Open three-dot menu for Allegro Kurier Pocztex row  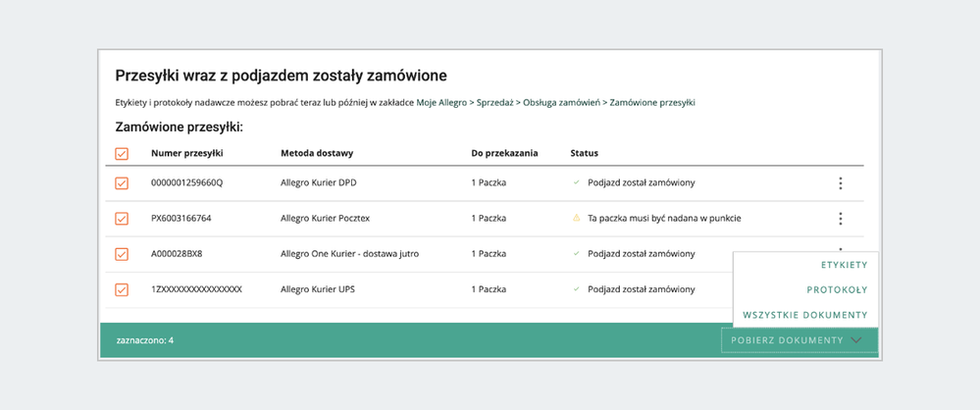pyautogui.click(x=840, y=219)
